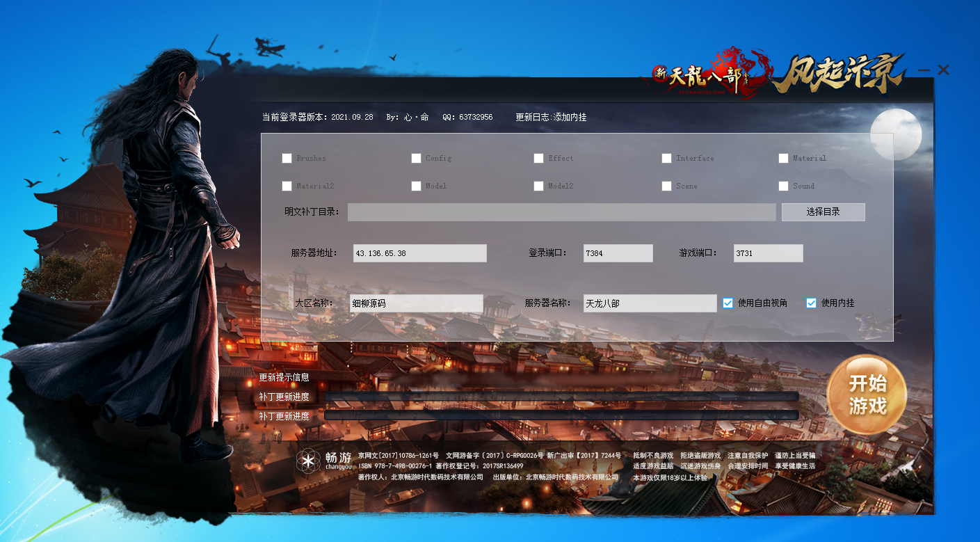
Task: Click the 京网文[2017]10786-1261号 text
Action: [x=399, y=455]
